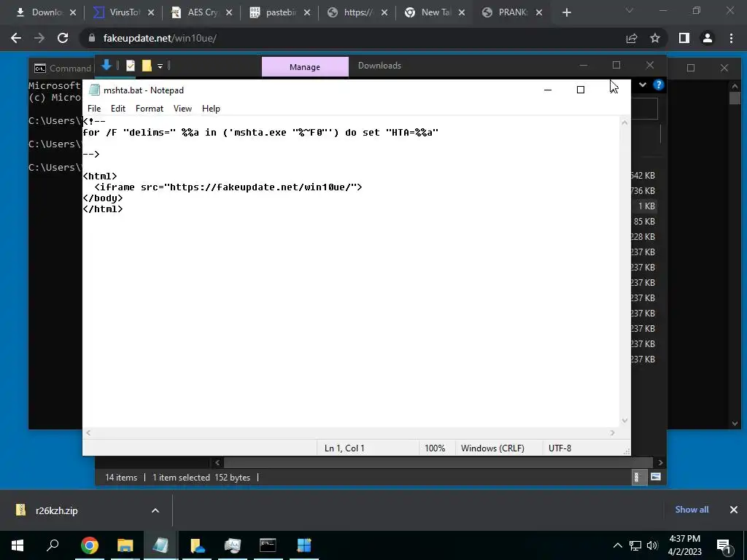Open taskbar search
This screenshot has width=747, height=560.
[x=53, y=545]
